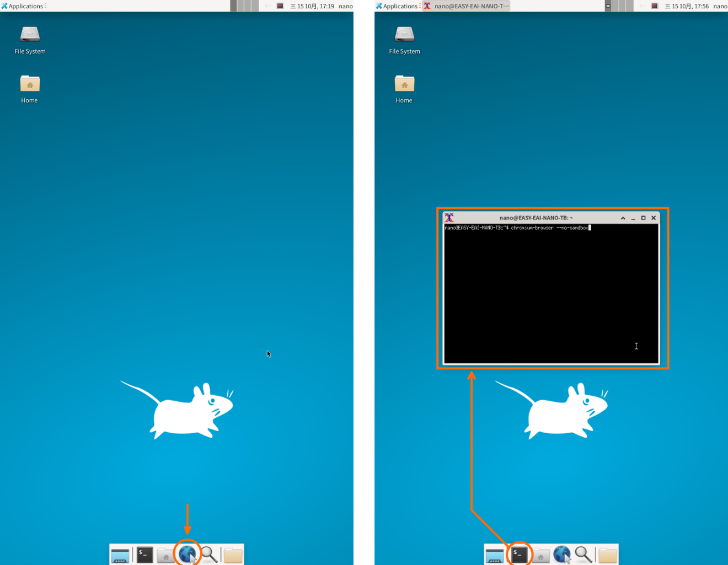This screenshot has width=728, height=565.
Task: Click the grey home folder in the 17:19 dock
Action: click(165, 555)
